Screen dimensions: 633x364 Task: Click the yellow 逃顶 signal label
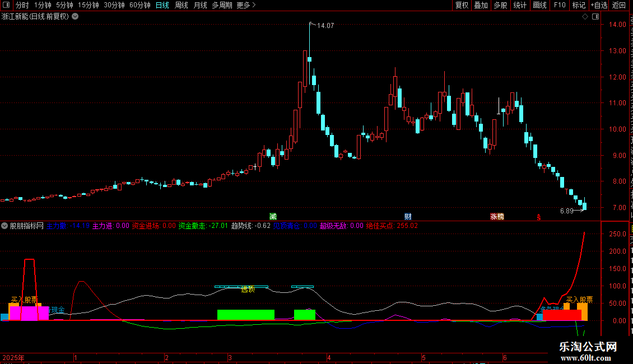(248, 289)
